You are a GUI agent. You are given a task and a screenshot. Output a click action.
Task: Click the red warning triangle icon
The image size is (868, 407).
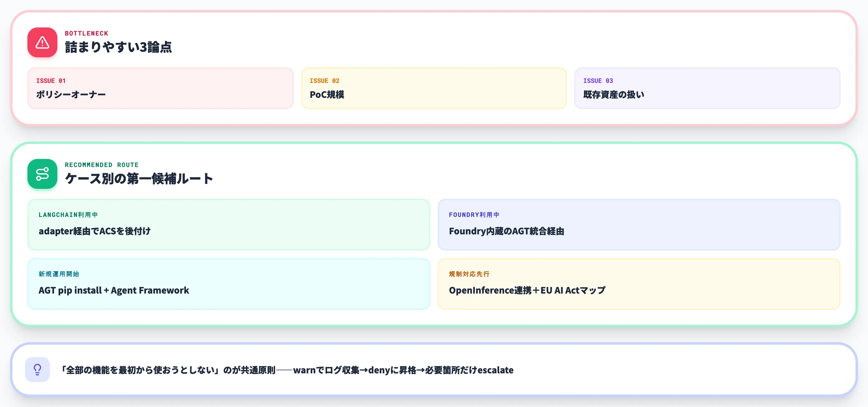click(x=42, y=42)
